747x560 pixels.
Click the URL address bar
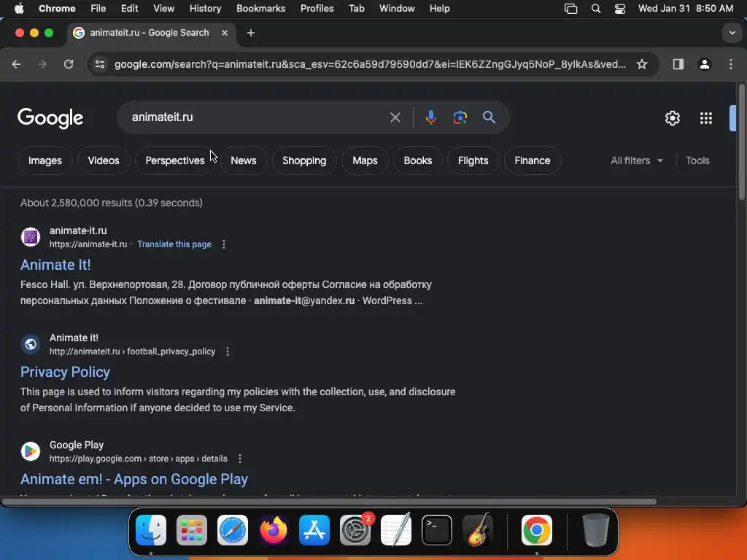pyautogui.click(x=370, y=64)
